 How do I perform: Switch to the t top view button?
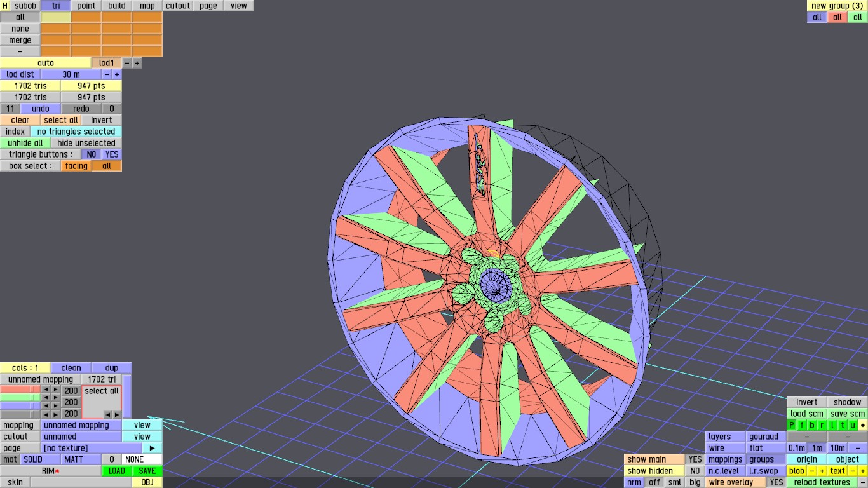tap(843, 425)
